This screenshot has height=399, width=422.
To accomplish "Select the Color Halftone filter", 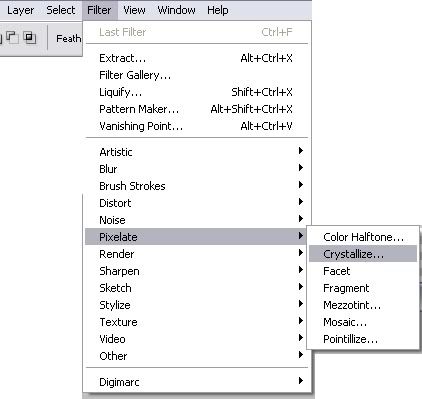I will 363,237.
